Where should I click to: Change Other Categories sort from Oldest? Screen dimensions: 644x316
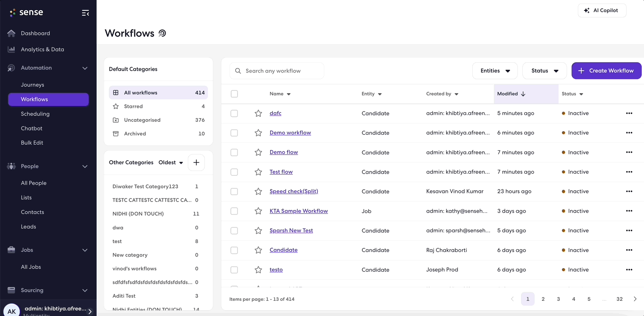pos(170,162)
